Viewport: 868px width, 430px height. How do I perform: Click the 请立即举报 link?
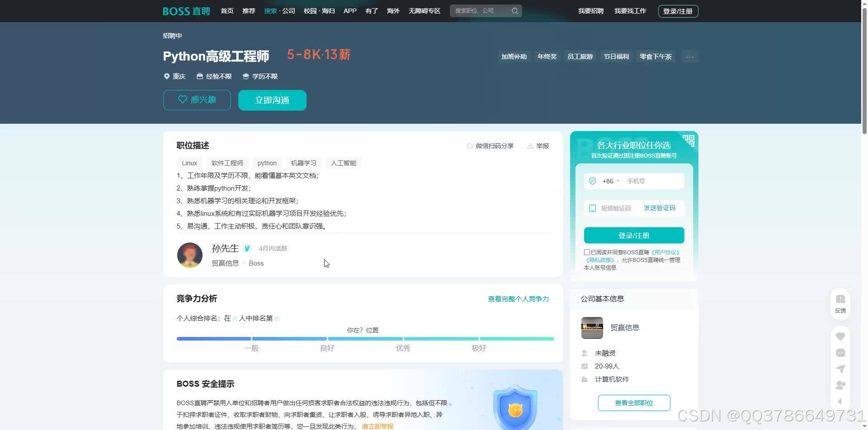tap(377, 426)
